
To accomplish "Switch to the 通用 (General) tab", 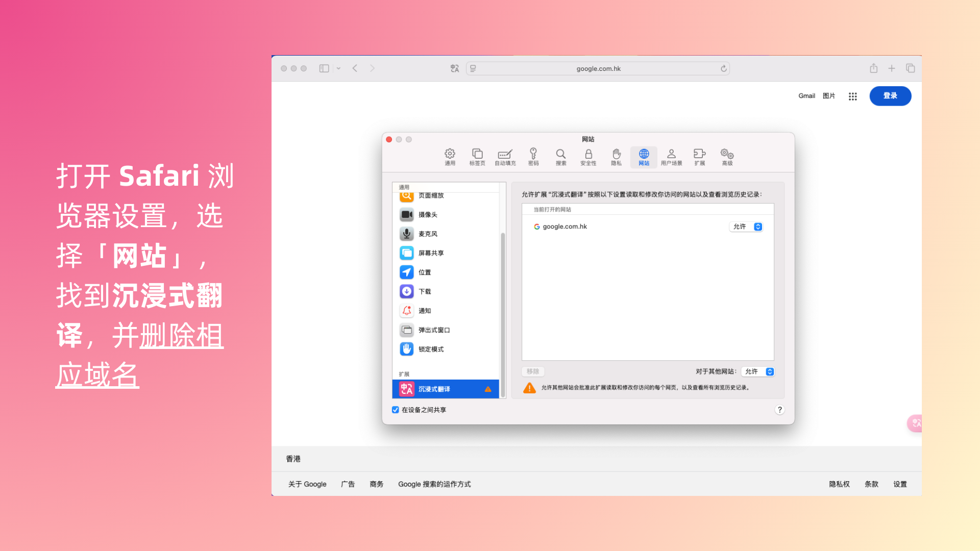I will pyautogui.click(x=450, y=157).
